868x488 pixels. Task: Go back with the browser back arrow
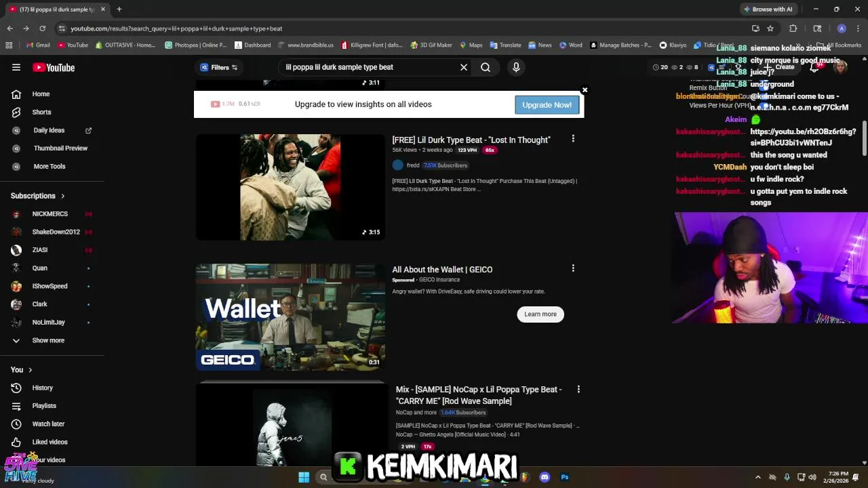click(x=9, y=28)
